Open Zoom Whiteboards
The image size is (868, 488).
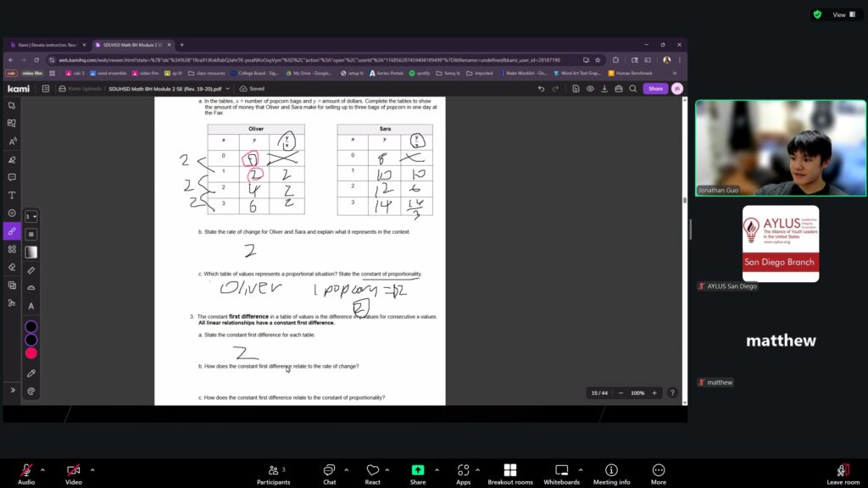[561, 474]
